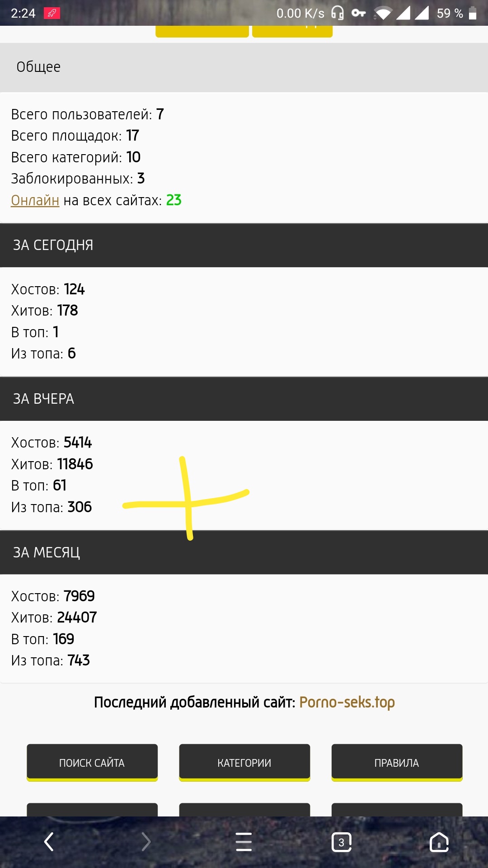Tap the red rocket status bar icon
Image resolution: width=488 pixels, height=868 pixels.
pos(52,13)
